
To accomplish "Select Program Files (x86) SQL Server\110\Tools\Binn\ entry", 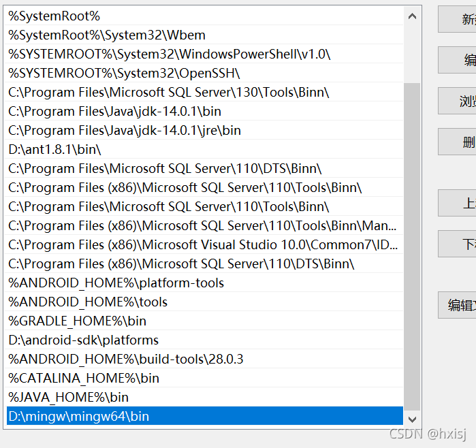I will point(204,188).
